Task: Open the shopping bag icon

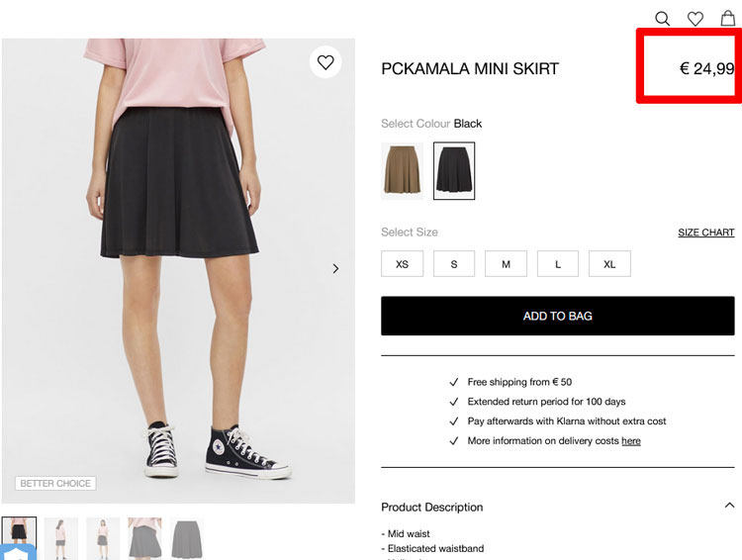Action: pyautogui.click(x=728, y=18)
